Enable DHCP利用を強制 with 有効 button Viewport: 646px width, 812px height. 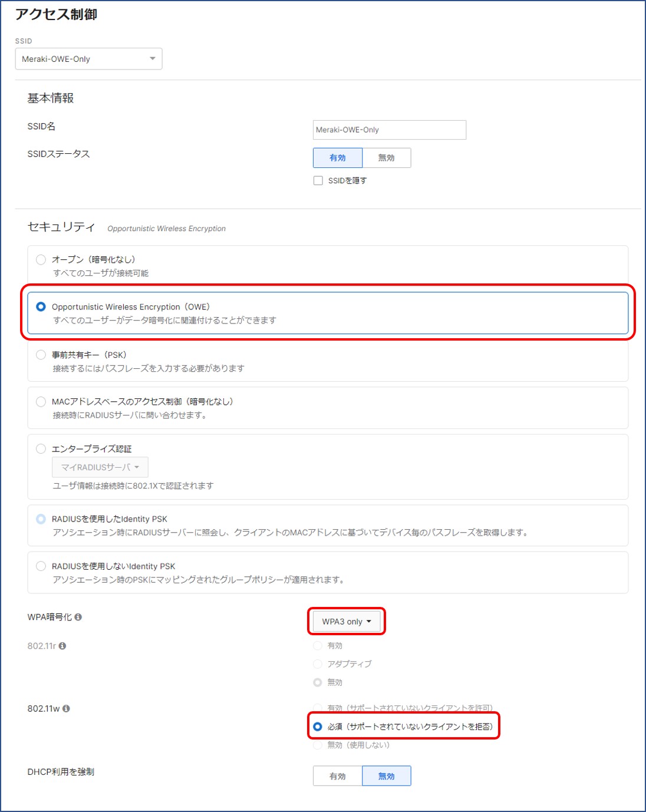click(x=338, y=776)
